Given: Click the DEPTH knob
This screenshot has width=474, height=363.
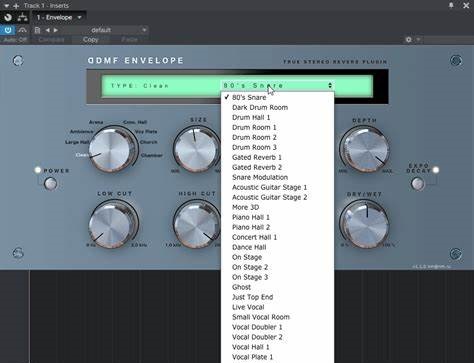Looking at the screenshot, I should [365, 150].
